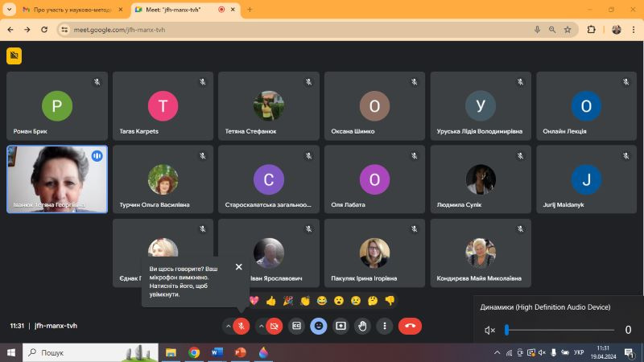The height and width of the screenshot is (362, 644).
Task: Expand camera video settings chevron
Action: [261, 327]
